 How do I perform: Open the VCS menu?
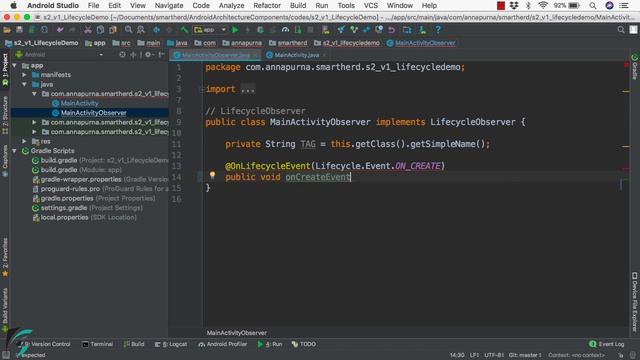point(371,5)
